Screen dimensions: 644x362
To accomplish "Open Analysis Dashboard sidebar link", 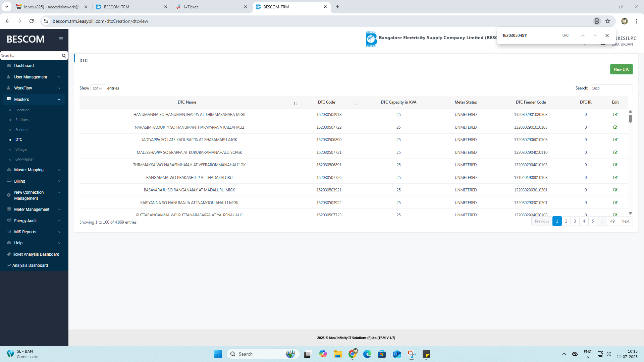I will [x=28, y=265].
